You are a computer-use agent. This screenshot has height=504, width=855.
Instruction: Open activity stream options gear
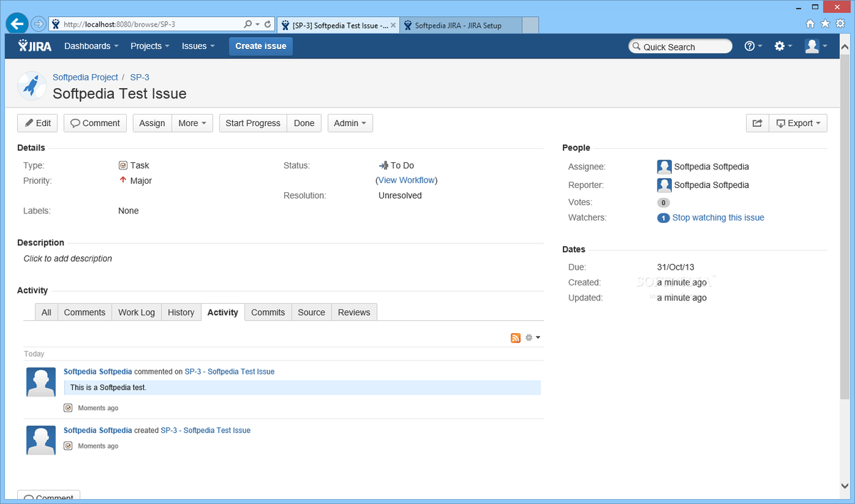(533, 337)
